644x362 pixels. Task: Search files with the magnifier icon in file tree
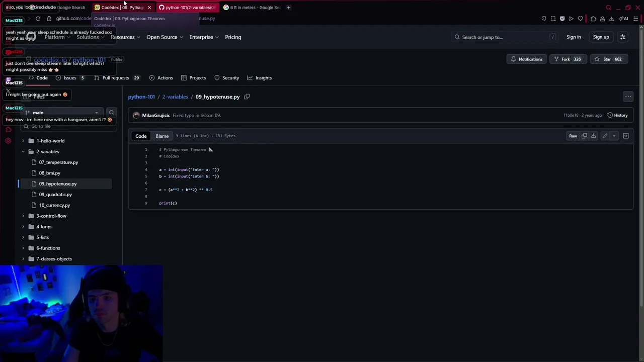112,113
